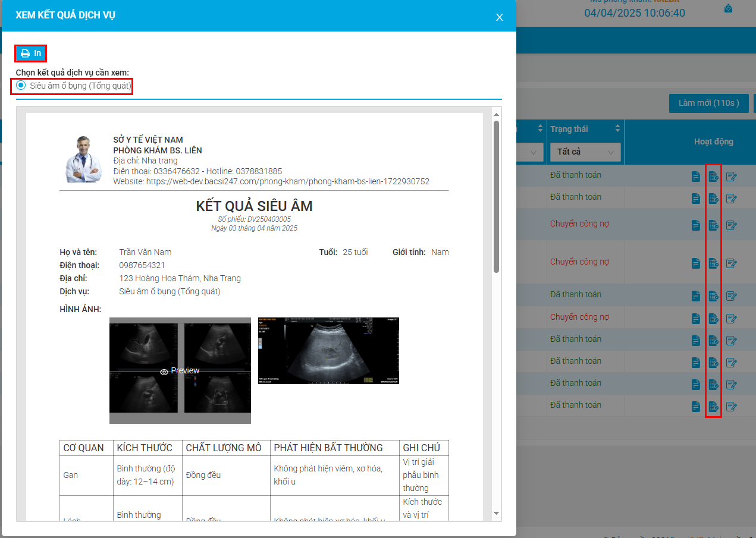Click edit icon in the first Chuyển công nợ row
This screenshot has height=538, width=756.
[x=732, y=225]
